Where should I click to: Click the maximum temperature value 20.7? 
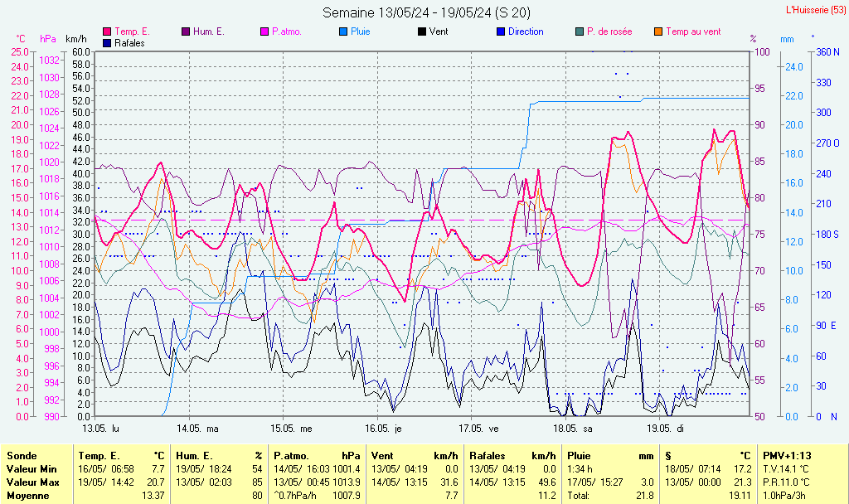(156, 482)
